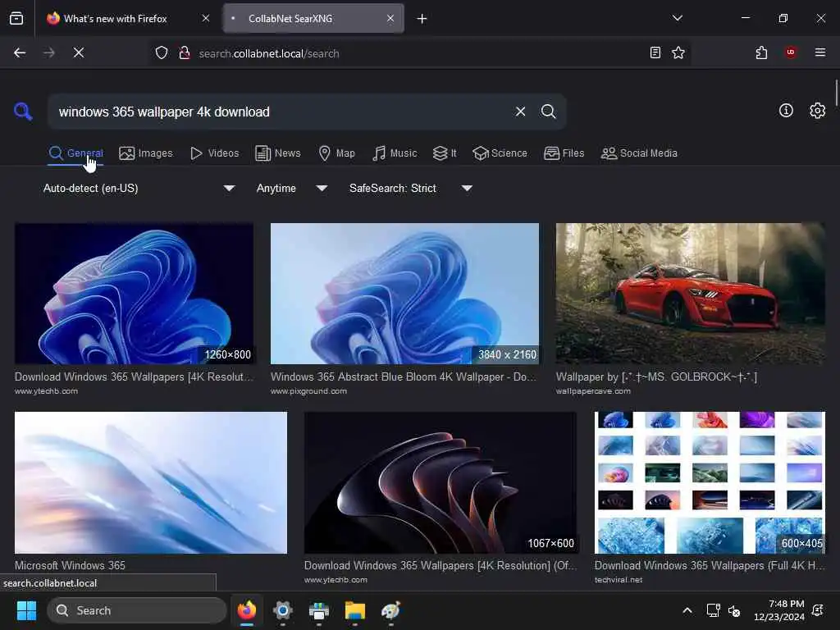Open new tab with plus button
The image size is (840, 630).
(x=422, y=19)
